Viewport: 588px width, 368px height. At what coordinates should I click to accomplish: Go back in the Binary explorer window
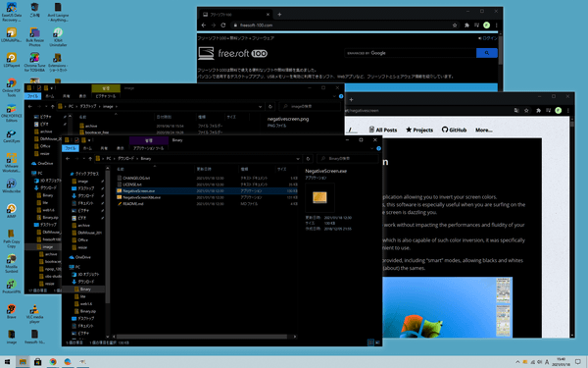[x=68, y=158]
